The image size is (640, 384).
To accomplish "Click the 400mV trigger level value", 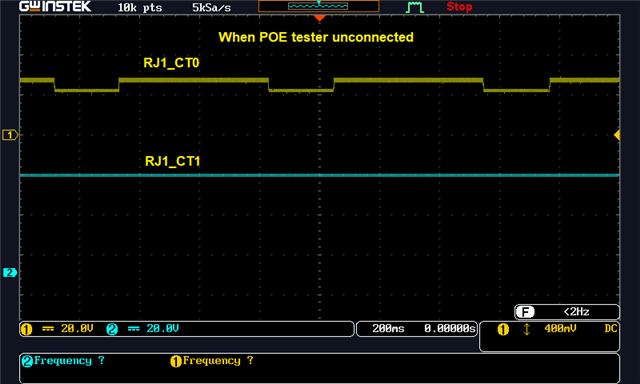I will coord(560,329).
